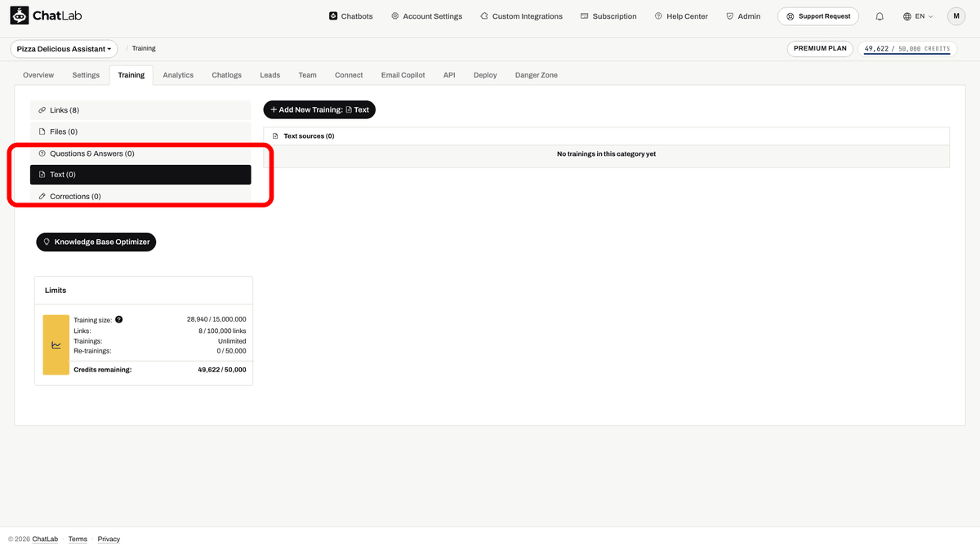Open notifications bell
Screen dimensions: 980x551
(880, 16)
